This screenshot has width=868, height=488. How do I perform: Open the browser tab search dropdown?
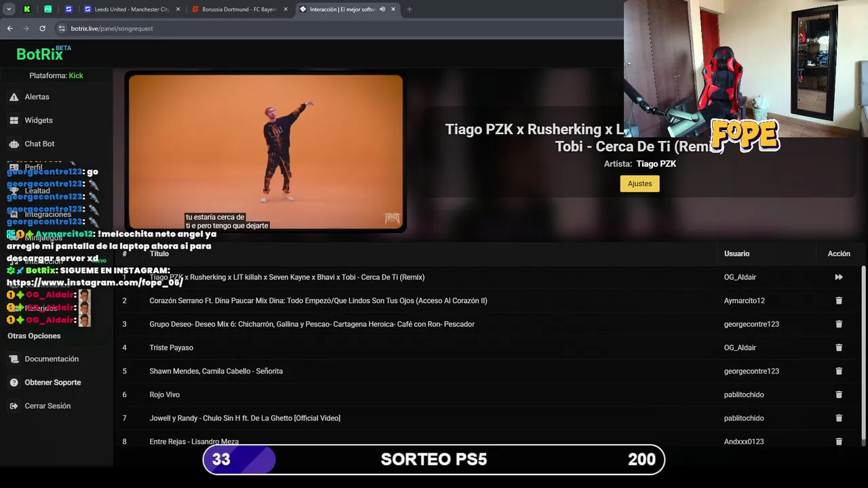click(9, 9)
